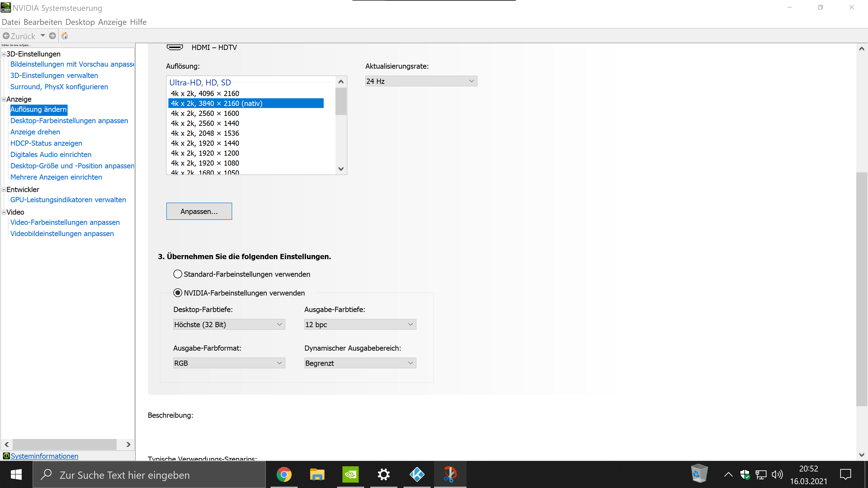The height and width of the screenshot is (488, 868).
Task: Select NVIDIA-Farbeinstellungen verwenden radio button
Action: click(x=178, y=293)
